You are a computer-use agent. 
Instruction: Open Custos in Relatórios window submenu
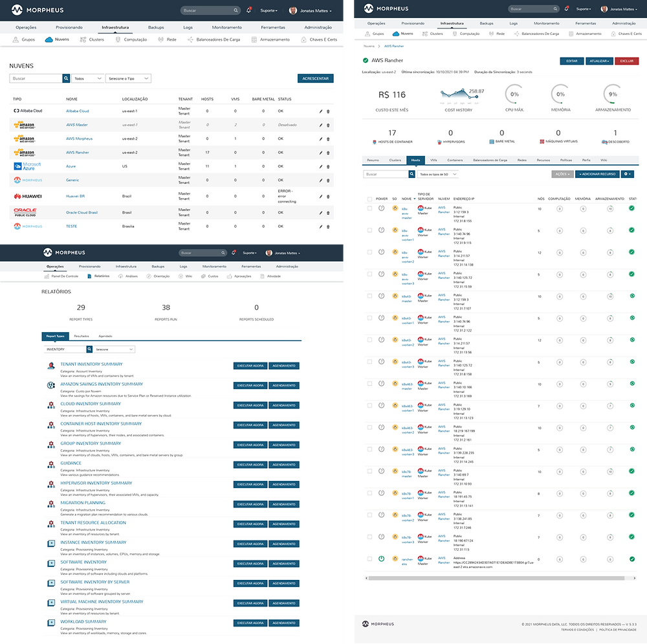(210, 276)
